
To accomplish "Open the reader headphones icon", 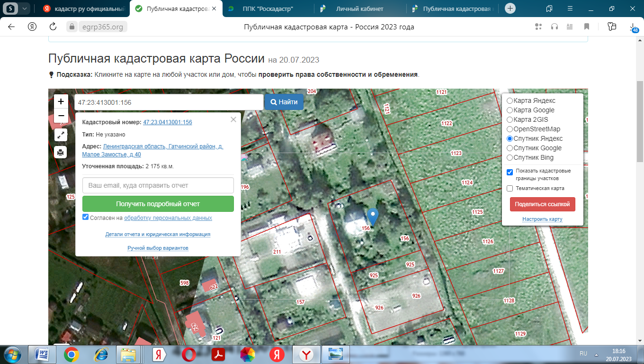I will [554, 27].
